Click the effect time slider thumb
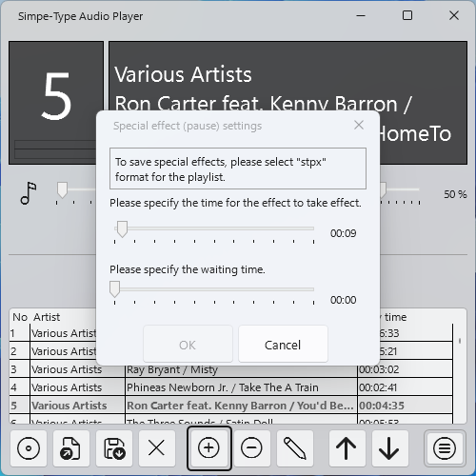The height and width of the screenshot is (476, 476). pyautogui.click(x=122, y=229)
